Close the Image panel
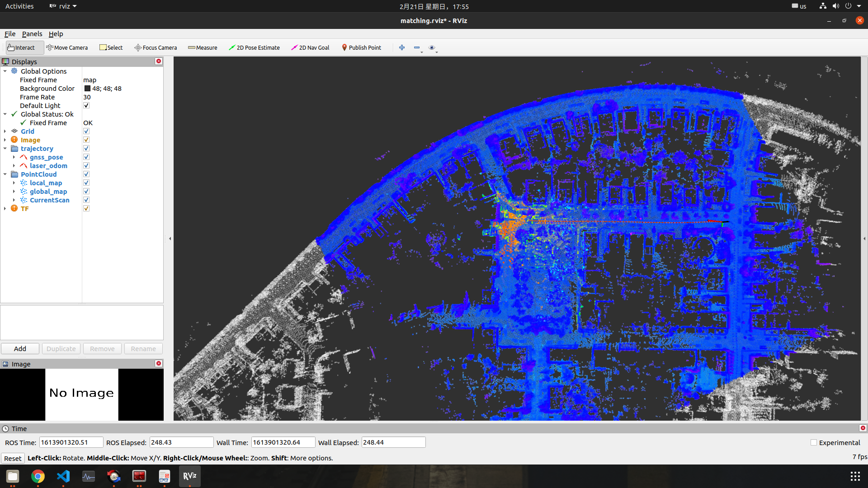This screenshot has height=488, width=868. [159, 364]
